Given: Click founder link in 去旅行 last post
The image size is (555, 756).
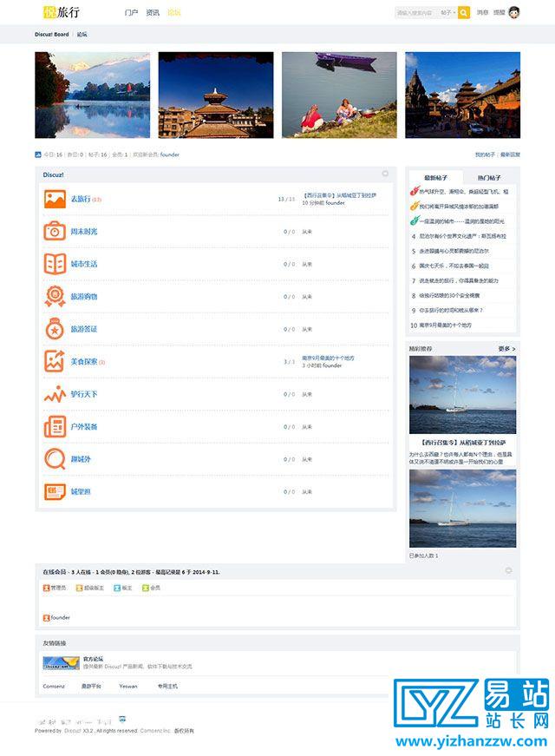Looking at the screenshot, I should [x=335, y=203].
